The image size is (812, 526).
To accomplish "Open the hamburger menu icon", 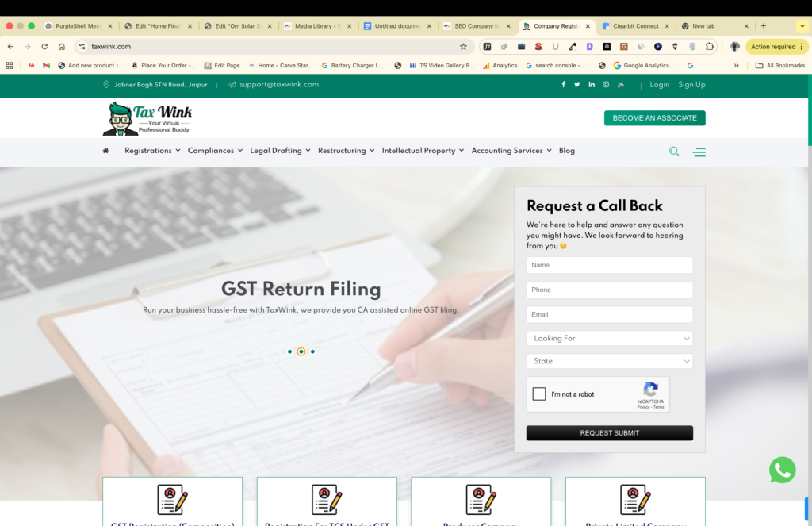I will 699,152.
